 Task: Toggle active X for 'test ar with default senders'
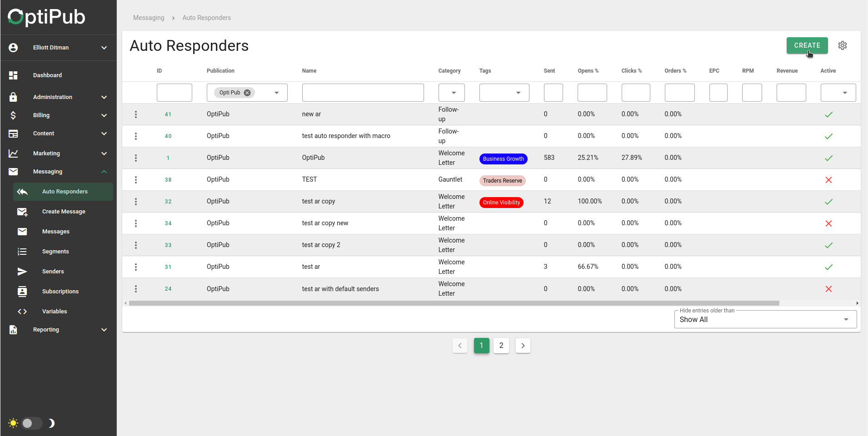(828, 289)
